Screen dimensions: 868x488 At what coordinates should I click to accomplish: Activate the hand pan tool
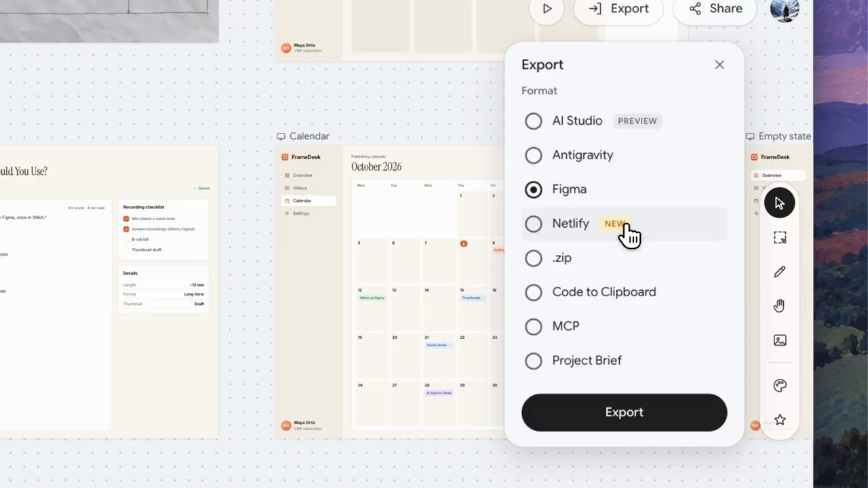pos(780,306)
